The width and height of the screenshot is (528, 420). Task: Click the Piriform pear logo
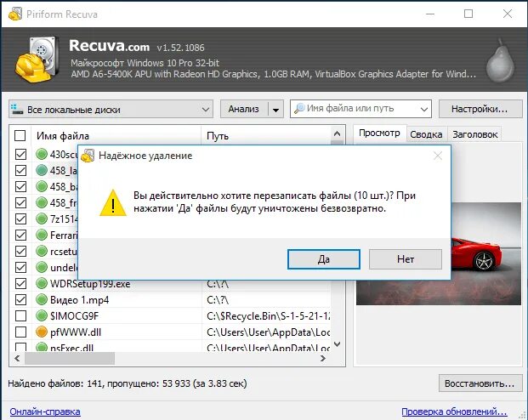click(x=501, y=61)
